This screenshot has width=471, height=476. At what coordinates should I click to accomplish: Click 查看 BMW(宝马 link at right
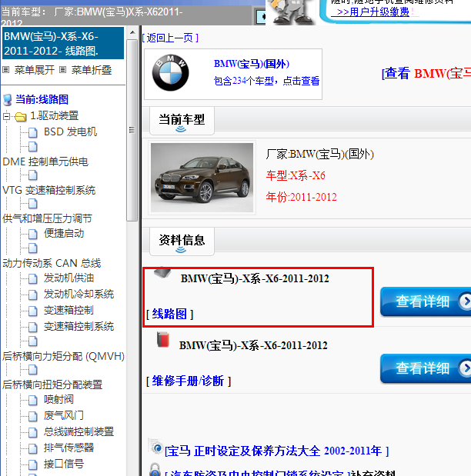click(x=426, y=73)
